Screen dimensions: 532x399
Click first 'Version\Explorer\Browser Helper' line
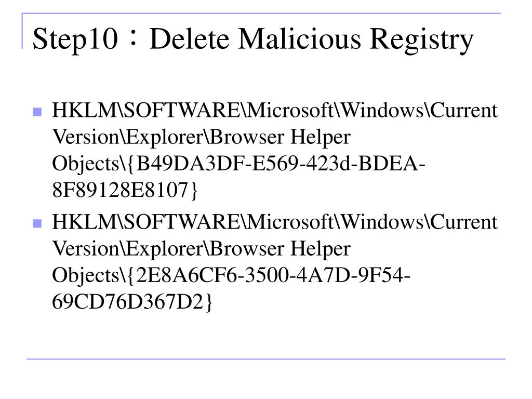coord(201,137)
